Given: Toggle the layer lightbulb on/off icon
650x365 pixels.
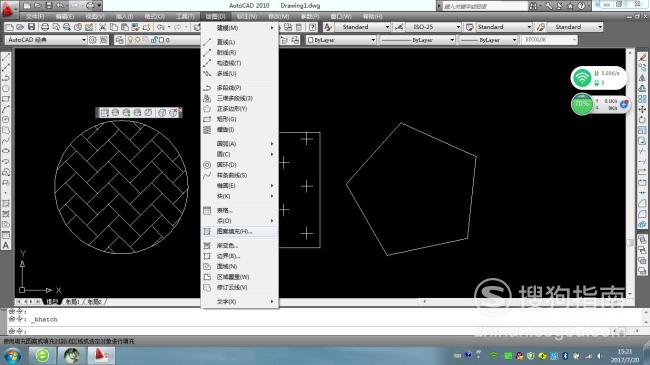Looking at the screenshot, I should (130, 40).
